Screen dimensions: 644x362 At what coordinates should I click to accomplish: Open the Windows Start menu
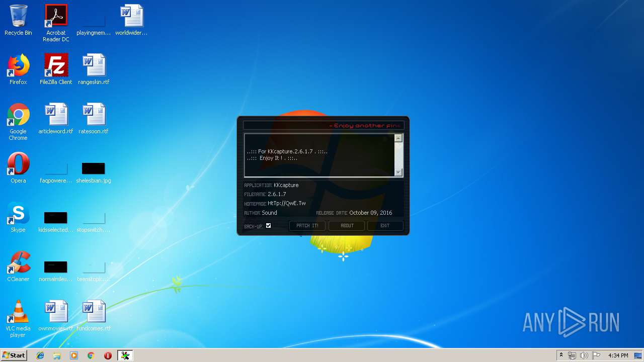pos(14,355)
